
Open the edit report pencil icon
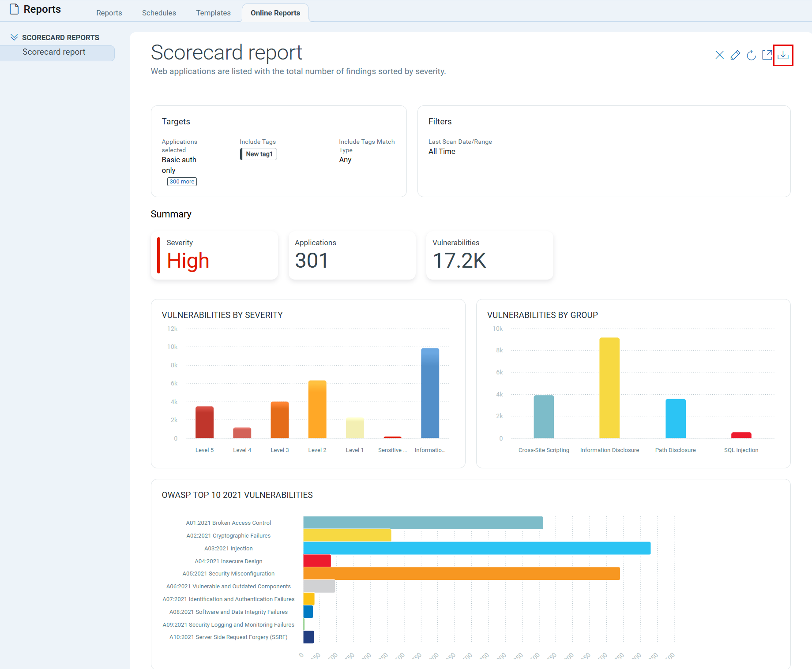click(735, 55)
